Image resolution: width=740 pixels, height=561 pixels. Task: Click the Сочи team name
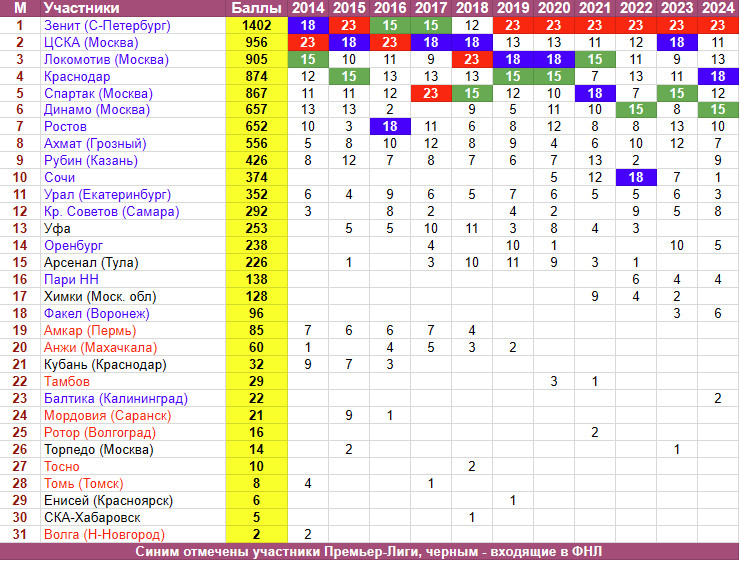click(59, 177)
